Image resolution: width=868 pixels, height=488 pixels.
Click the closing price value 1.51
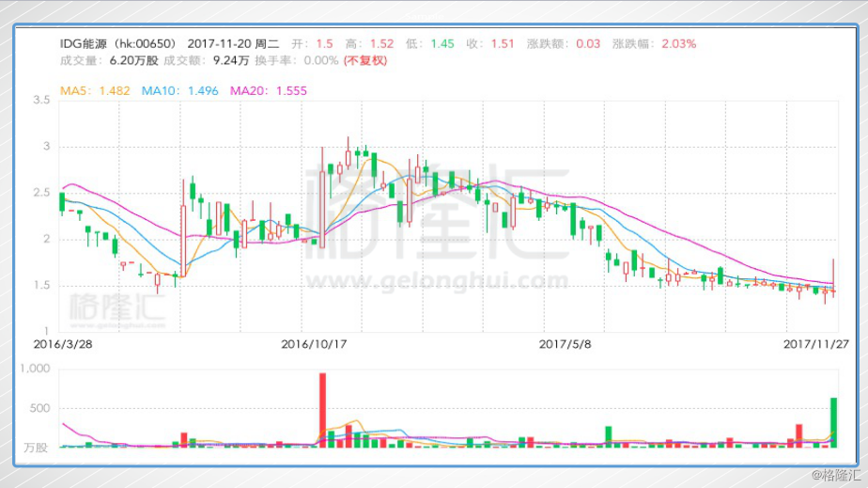(x=503, y=44)
